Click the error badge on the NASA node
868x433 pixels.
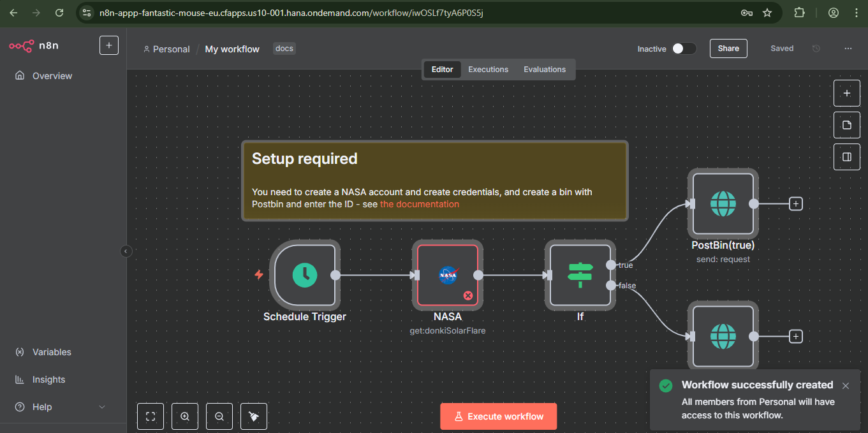click(467, 295)
